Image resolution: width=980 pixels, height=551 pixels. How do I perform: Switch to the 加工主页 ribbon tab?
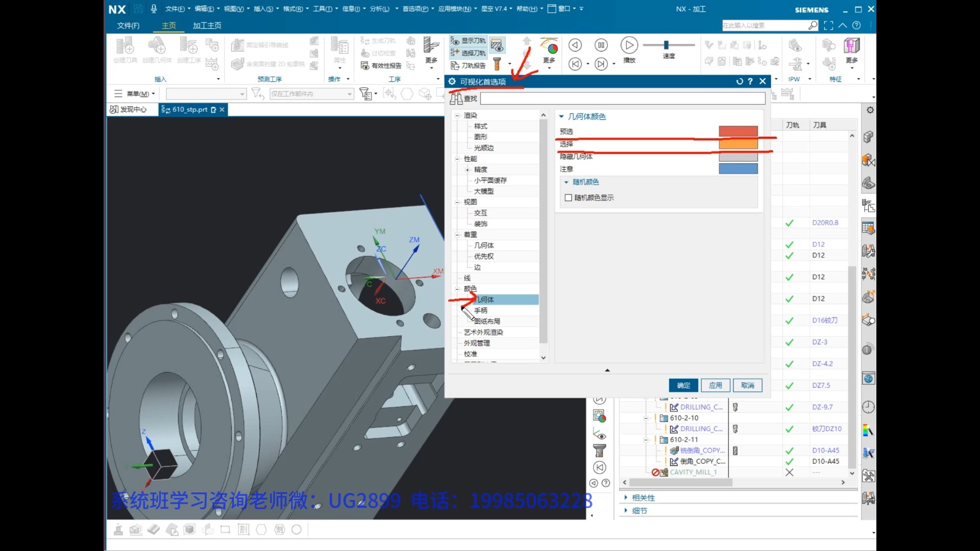point(207,26)
